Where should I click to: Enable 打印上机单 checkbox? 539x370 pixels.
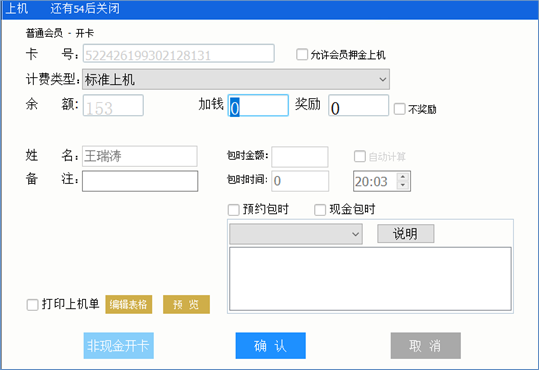(x=32, y=305)
